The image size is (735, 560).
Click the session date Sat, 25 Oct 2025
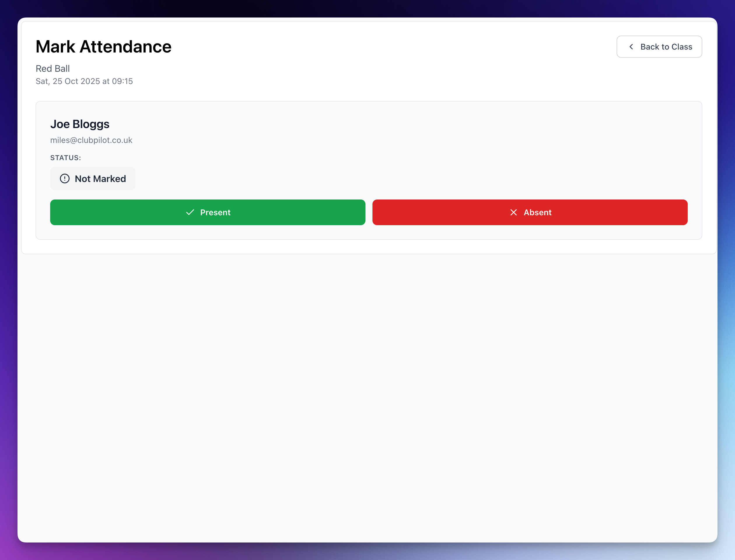tap(84, 81)
